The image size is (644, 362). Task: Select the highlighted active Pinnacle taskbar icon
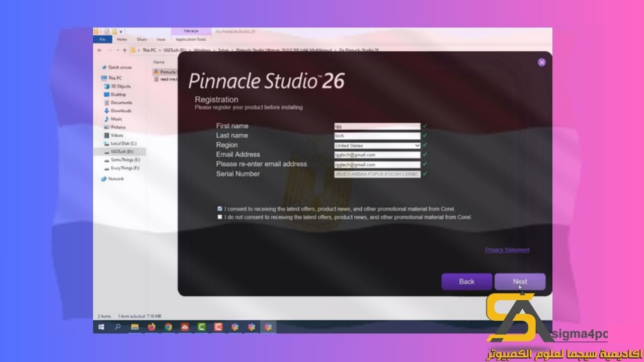pos(268,327)
